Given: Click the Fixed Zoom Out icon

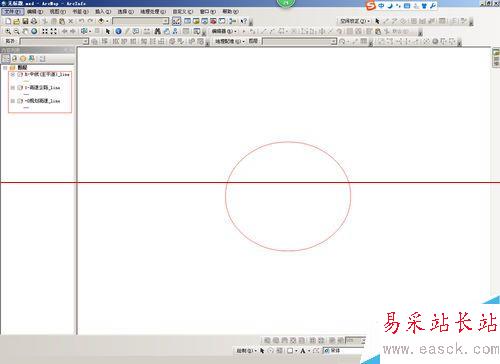Looking at the screenshot, I should 53,31.
